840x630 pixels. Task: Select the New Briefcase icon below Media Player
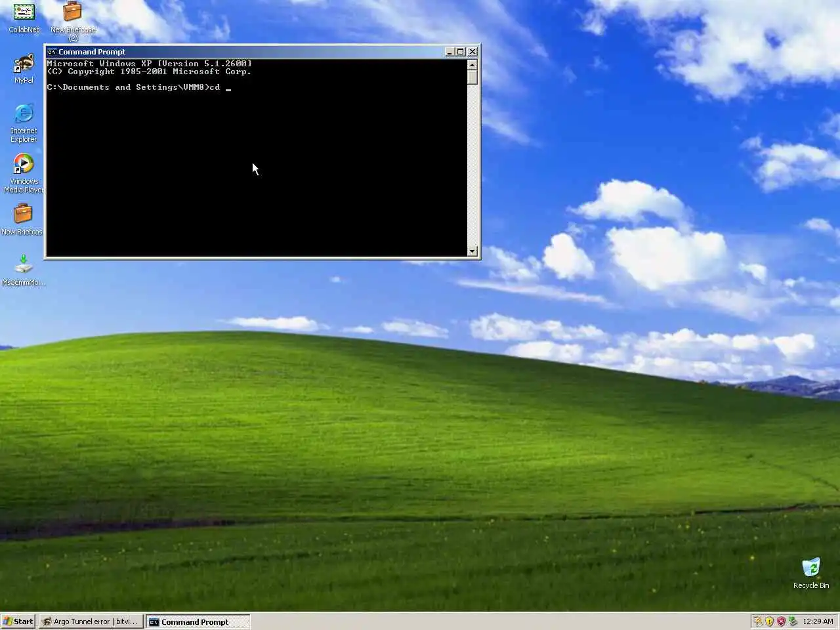(x=22, y=220)
